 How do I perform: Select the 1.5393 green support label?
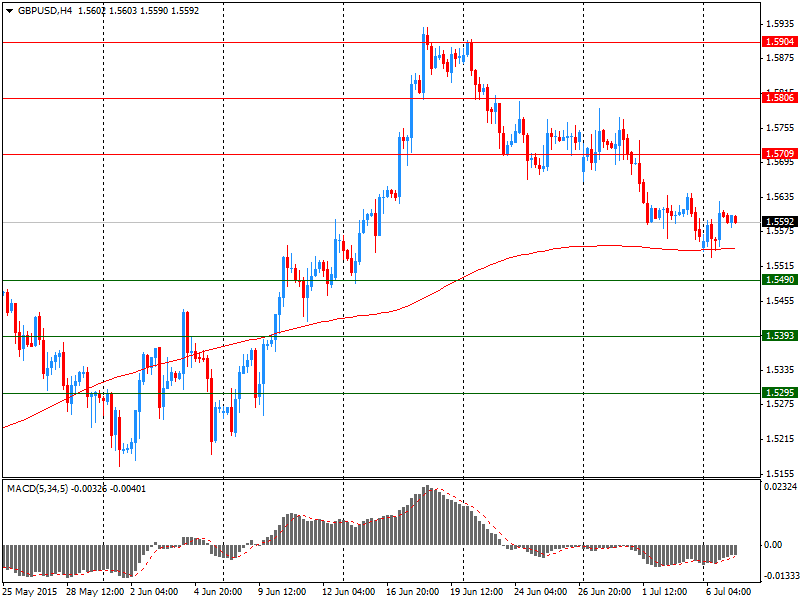pyautogui.click(x=779, y=336)
